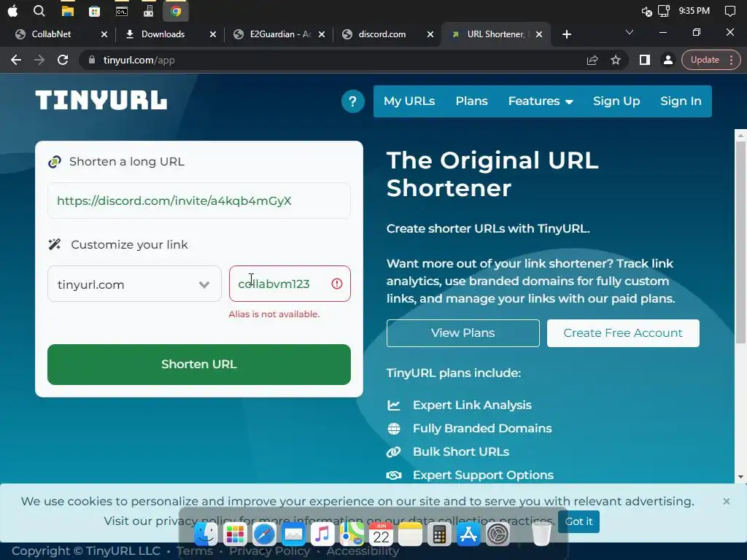Click the 'Alias is not available.' message
The height and width of the screenshot is (560, 747).
tap(274, 314)
